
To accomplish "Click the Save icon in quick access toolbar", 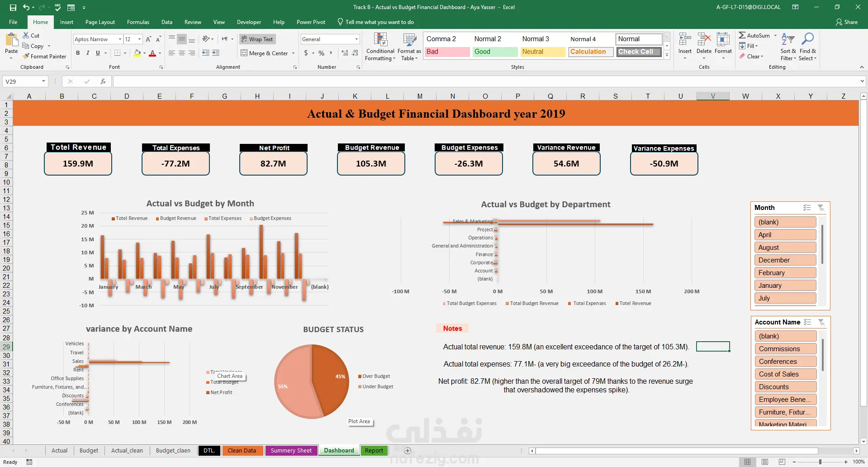I will pyautogui.click(x=13, y=7).
